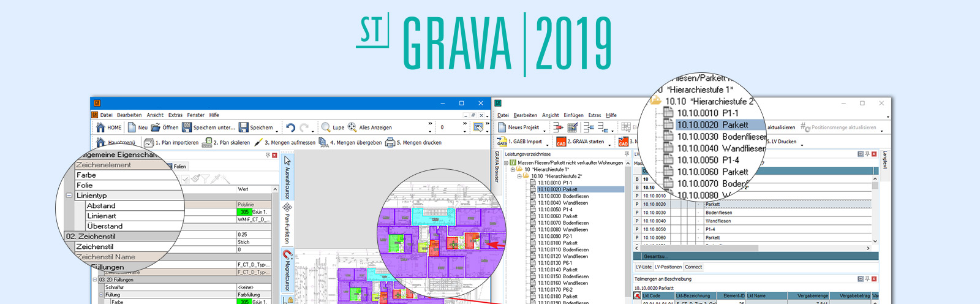This screenshot has width=980, height=304.
Task: Click the HOME icon in left toolbar
Action: pos(100,127)
